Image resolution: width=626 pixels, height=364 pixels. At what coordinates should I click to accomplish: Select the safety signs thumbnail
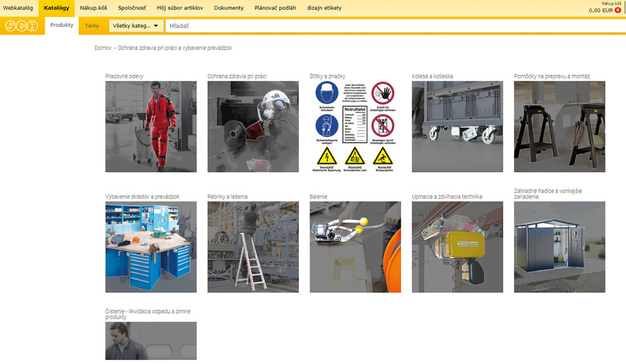(x=355, y=127)
